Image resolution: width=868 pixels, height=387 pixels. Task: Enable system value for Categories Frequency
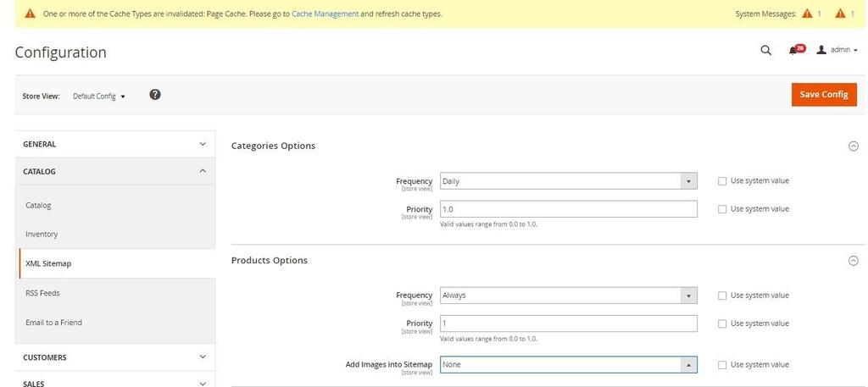click(x=722, y=181)
